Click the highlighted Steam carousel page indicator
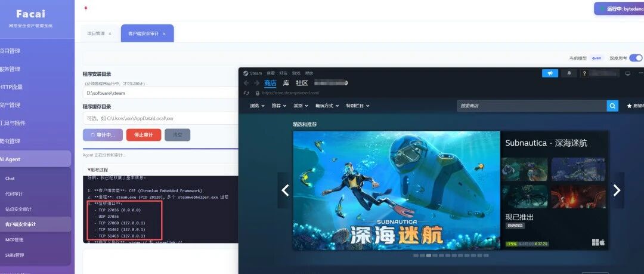This screenshot has height=274, width=644. (429, 255)
